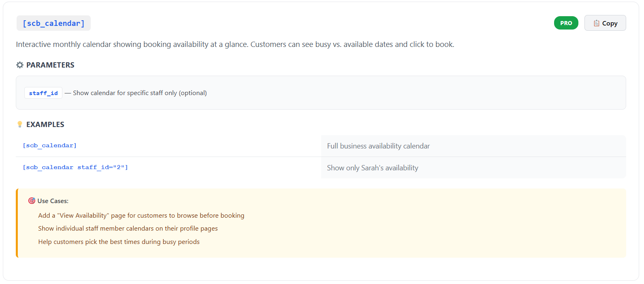644x284 pixels.
Task: Click 'Show individual staff member calendars' line
Action: click(x=128, y=229)
